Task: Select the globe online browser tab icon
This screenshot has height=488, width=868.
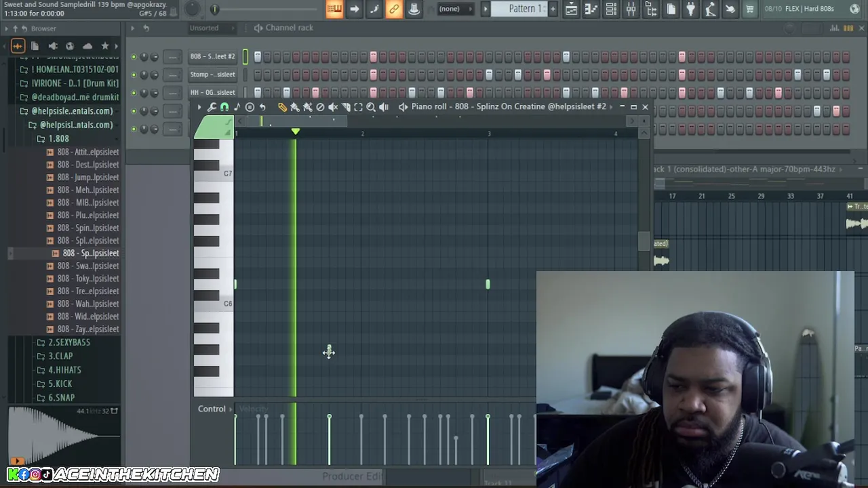Action: tap(70, 46)
